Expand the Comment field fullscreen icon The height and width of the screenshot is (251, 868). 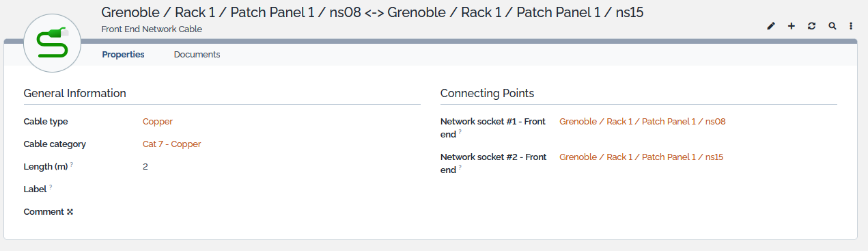point(70,212)
